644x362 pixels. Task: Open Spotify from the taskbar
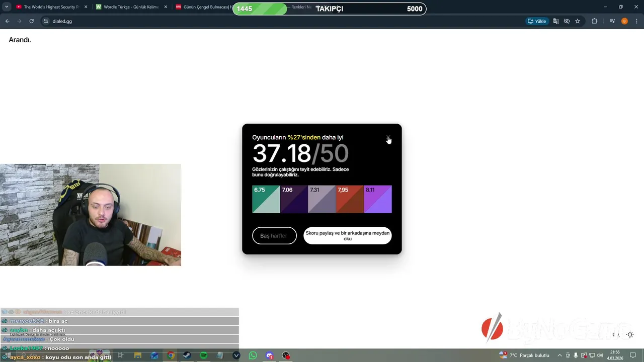(203, 355)
